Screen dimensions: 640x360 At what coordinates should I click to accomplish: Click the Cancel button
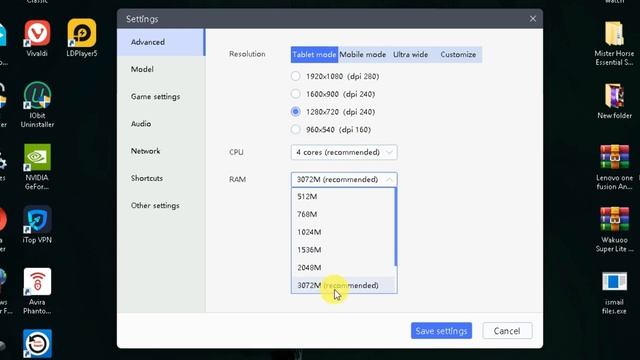507,331
